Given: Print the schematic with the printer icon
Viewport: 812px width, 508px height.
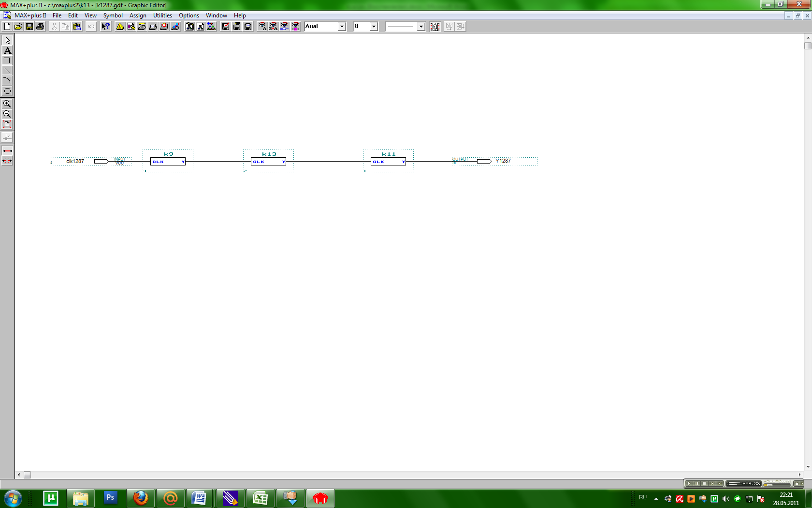Looking at the screenshot, I should 41,27.
